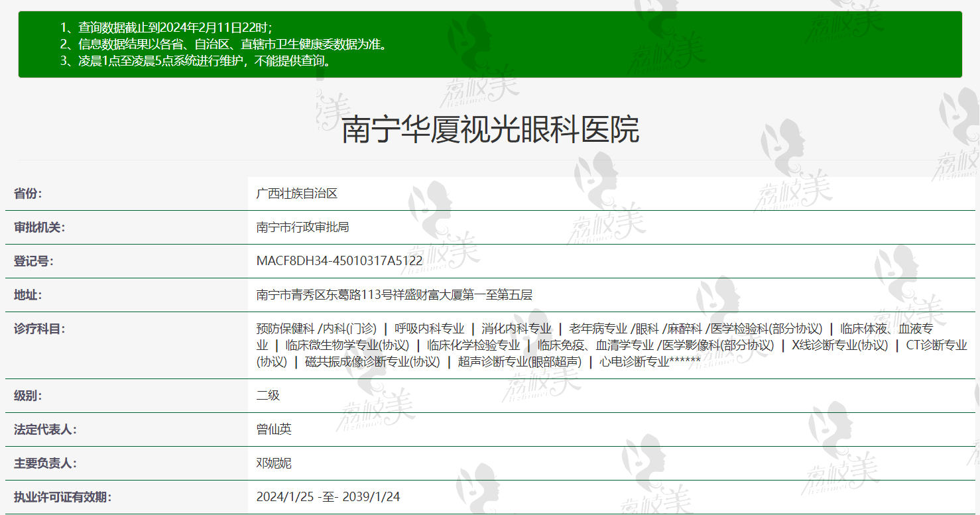Select the 磁共振成像诊断专业(协议) text
This screenshot has height=515, width=980.
pyautogui.click(x=373, y=362)
